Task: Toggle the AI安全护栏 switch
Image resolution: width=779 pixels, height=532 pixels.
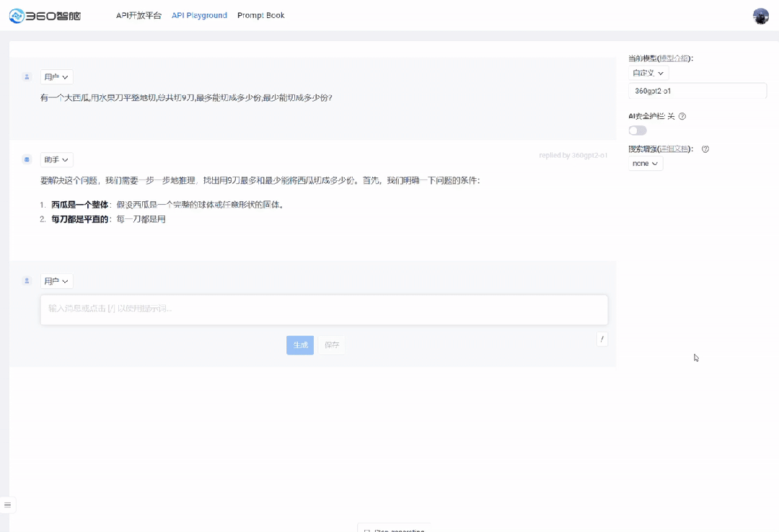Action: coord(638,130)
